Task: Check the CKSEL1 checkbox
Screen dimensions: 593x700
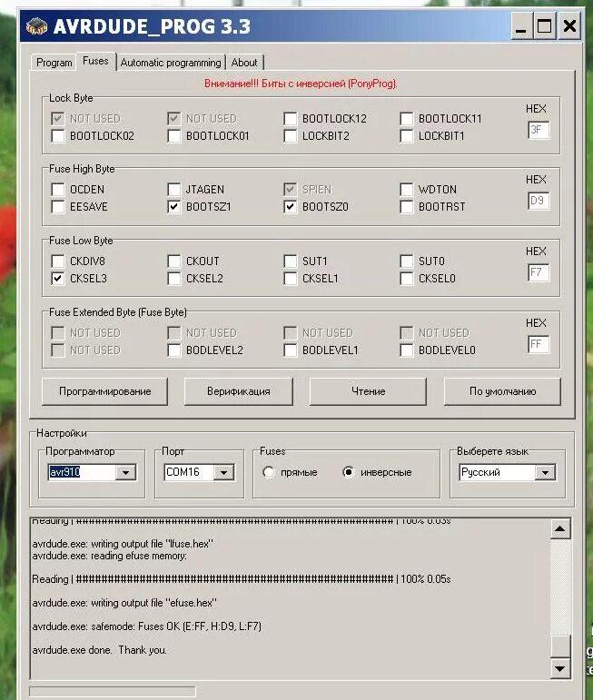Action: click(x=291, y=279)
